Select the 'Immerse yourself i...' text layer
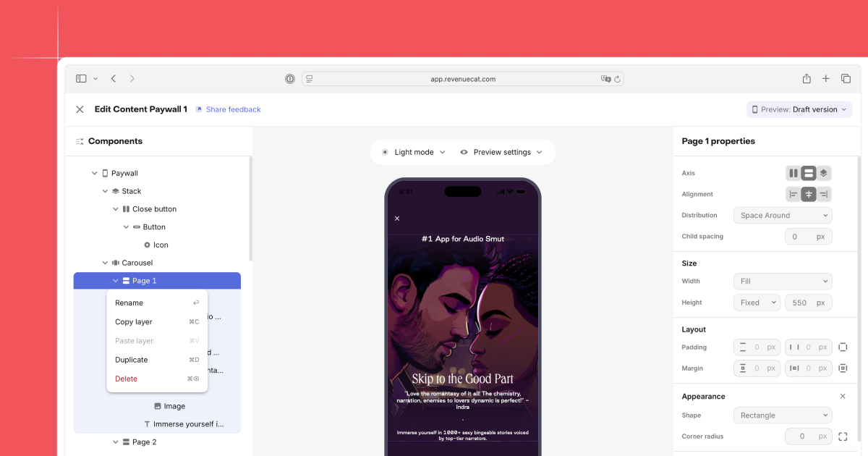Viewport: 868px width, 456px height. click(157, 424)
